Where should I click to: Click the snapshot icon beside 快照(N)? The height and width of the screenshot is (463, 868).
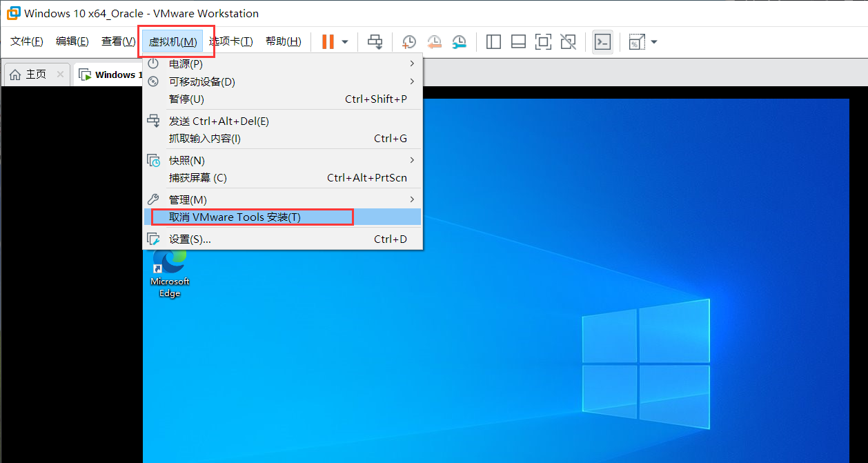pos(153,160)
